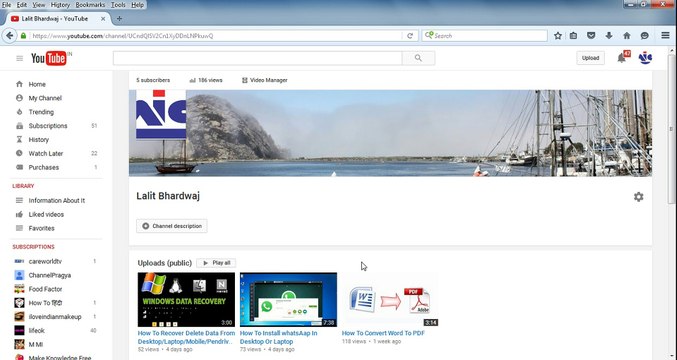Open WhatsApp install video thumbnail

click(x=288, y=299)
